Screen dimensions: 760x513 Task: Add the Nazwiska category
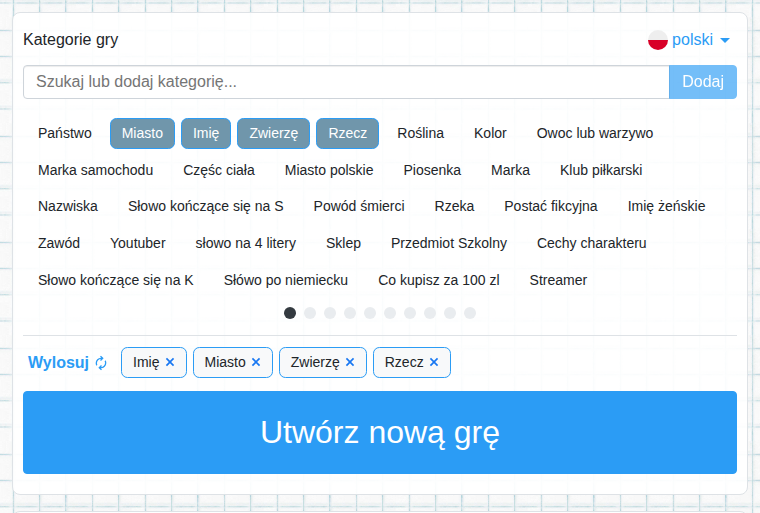(68, 207)
